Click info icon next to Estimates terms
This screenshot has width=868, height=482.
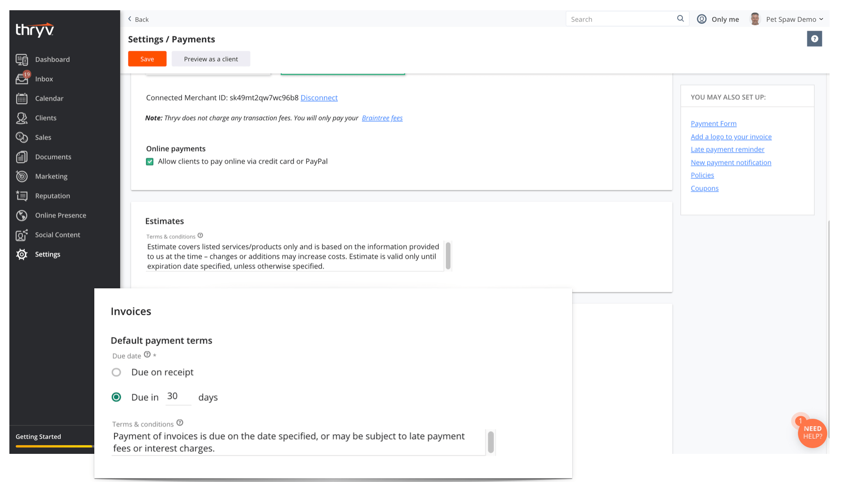tap(200, 235)
